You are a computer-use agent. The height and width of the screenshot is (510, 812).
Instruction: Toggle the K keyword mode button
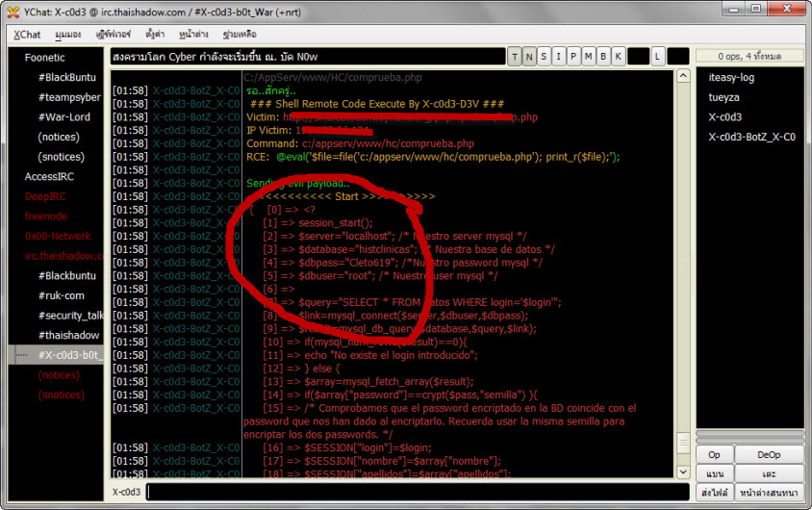coord(618,57)
